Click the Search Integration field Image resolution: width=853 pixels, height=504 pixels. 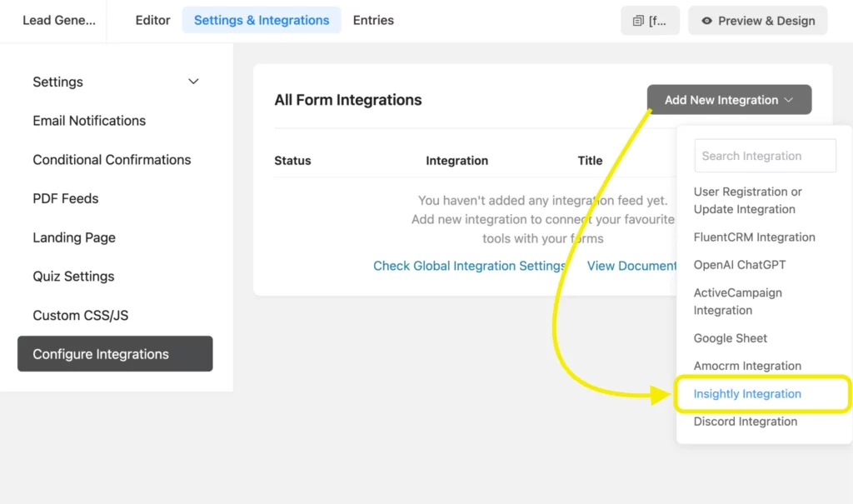764,156
